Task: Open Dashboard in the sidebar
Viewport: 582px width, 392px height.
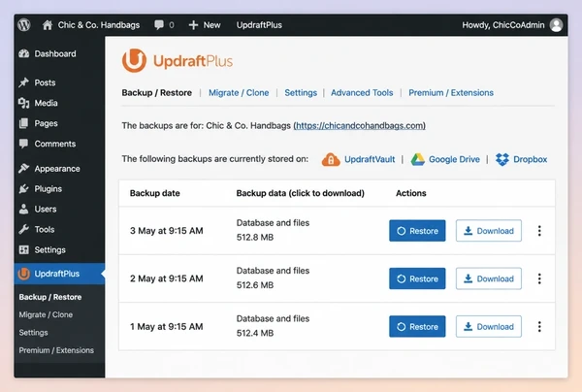Action: point(55,53)
